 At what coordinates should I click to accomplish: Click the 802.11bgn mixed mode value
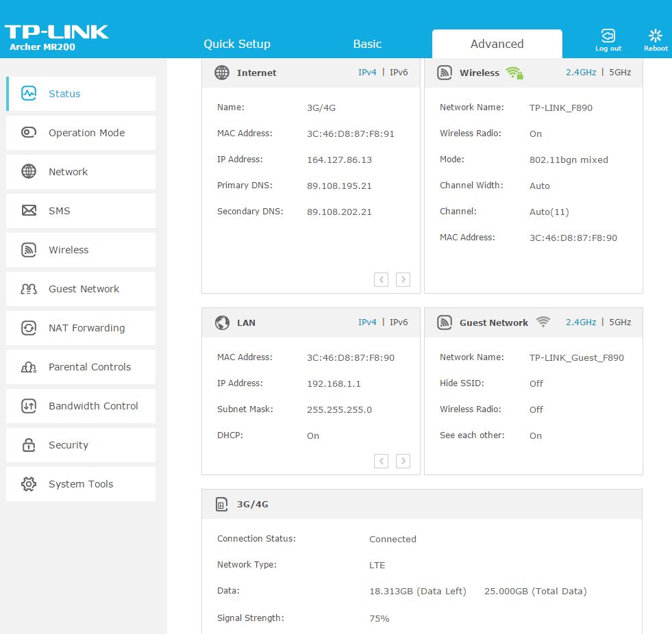pyautogui.click(x=569, y=160)
